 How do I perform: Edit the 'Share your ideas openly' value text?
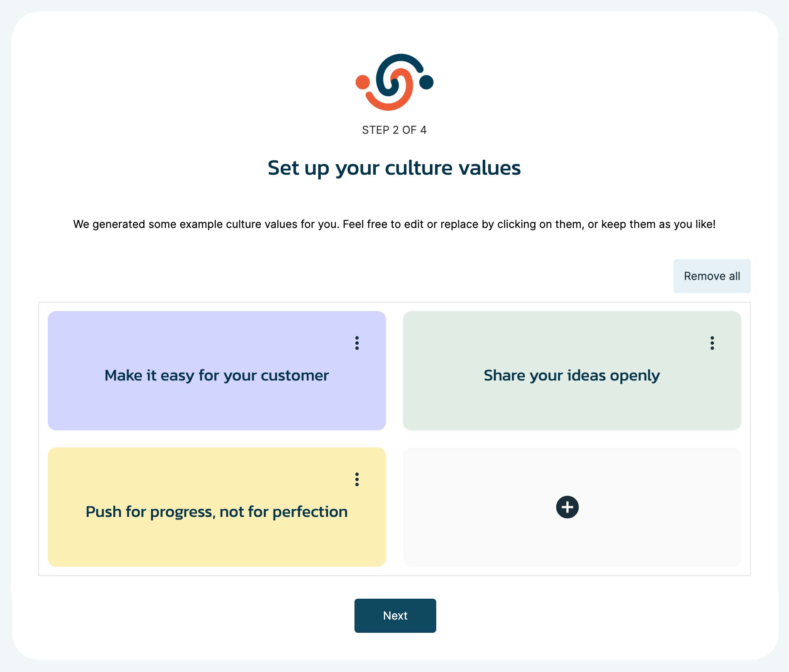click(571, 375)
